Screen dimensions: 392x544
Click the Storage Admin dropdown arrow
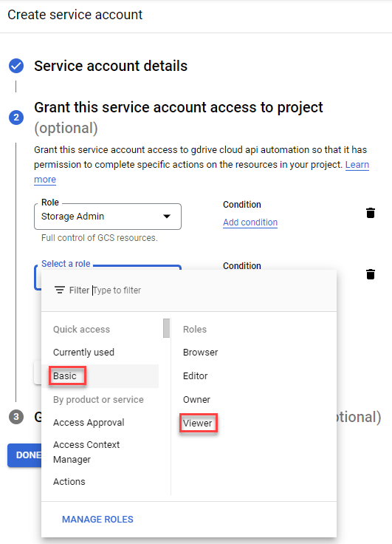[x=167, y=217]
